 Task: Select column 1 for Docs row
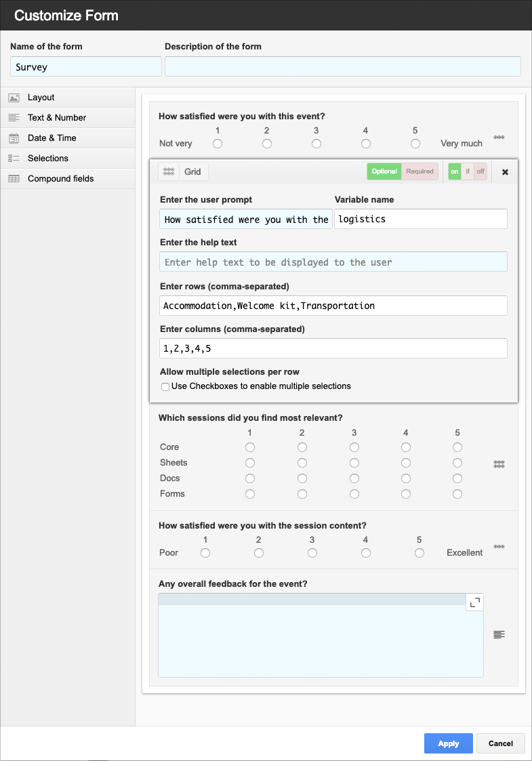250,478
